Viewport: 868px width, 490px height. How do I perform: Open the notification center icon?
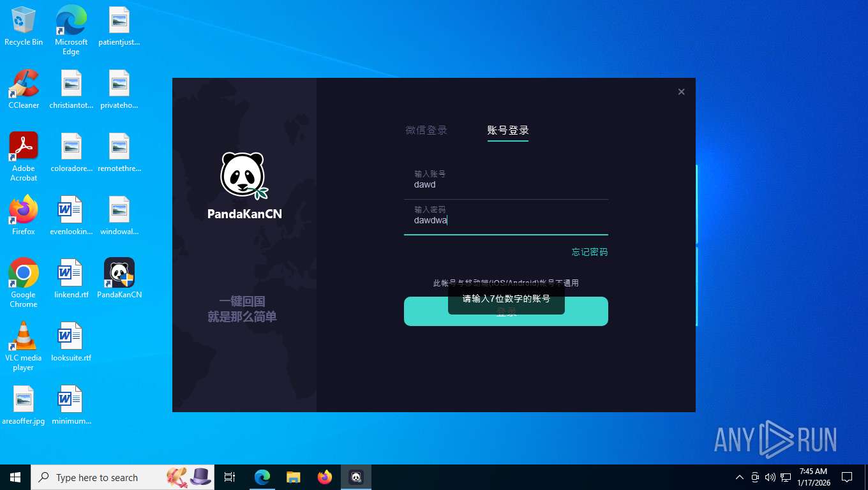point(847,477)
